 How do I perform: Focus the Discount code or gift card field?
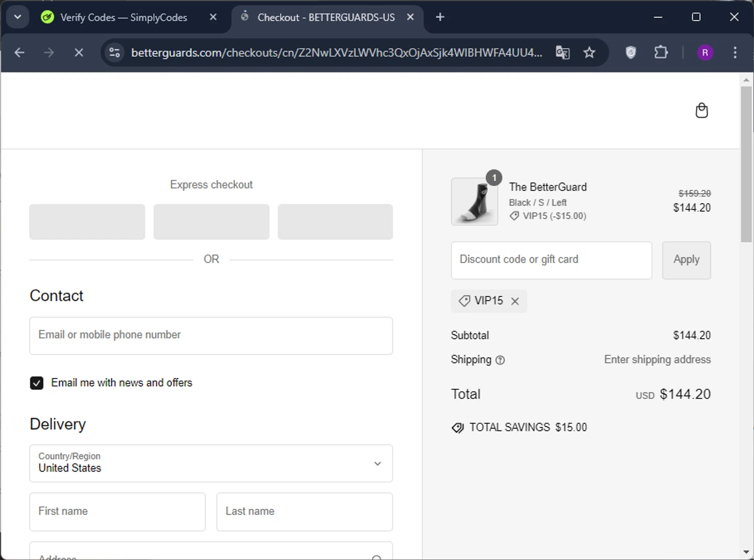pyautogui.click(x=551, y=260)
